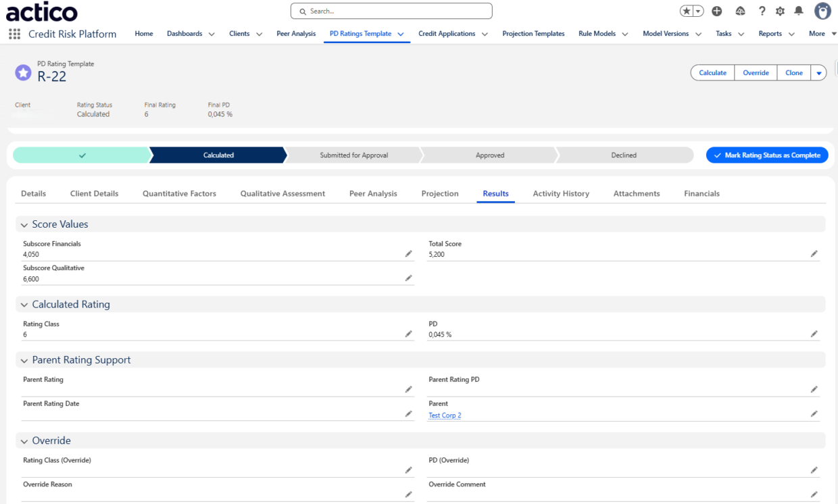Screen dimensions: 838x504
Task: Switch to the Qualitative Assessment tab
Action: [282, 193]
